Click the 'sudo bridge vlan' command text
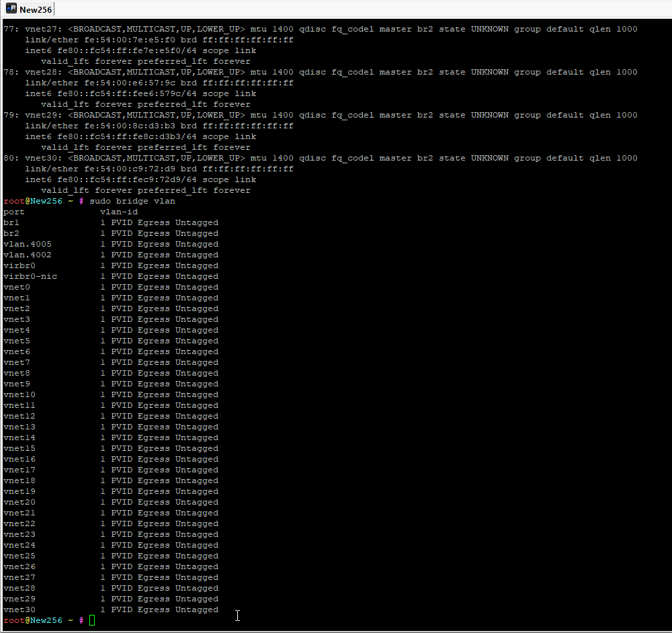The image size is (672, 633). pos(132,201)
